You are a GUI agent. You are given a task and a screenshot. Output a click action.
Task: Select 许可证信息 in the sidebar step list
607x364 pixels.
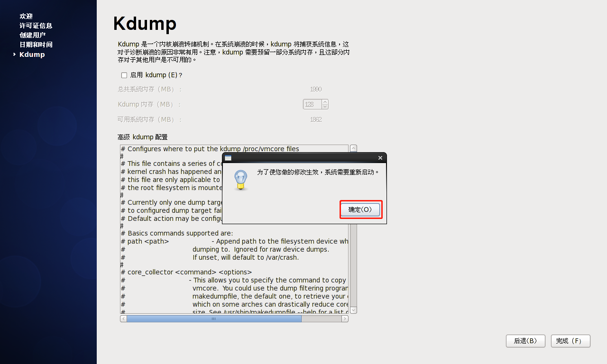point(36,26)
